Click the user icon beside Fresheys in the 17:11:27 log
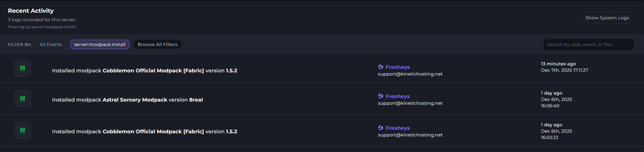Viewport: 644px width, 152px height. coord(381,67)
